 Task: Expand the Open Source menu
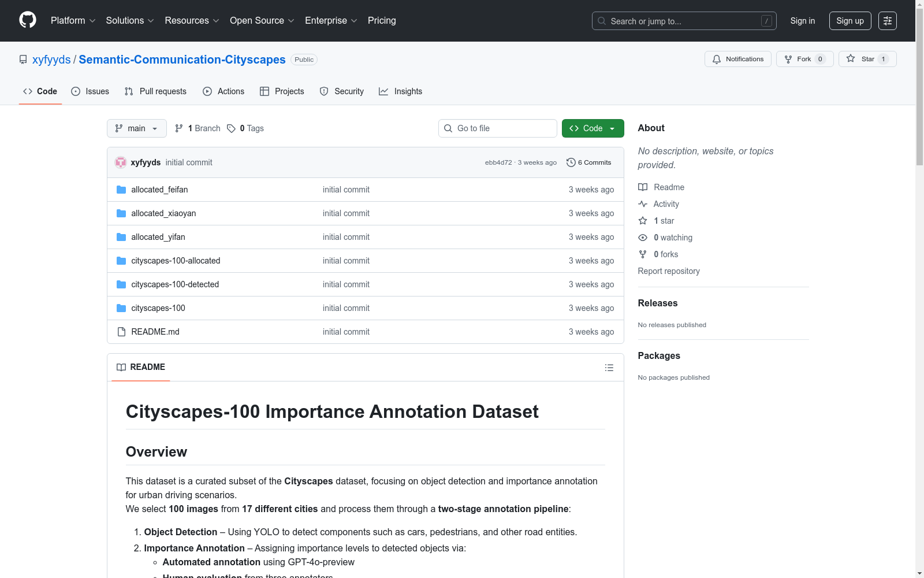point(262,20)
